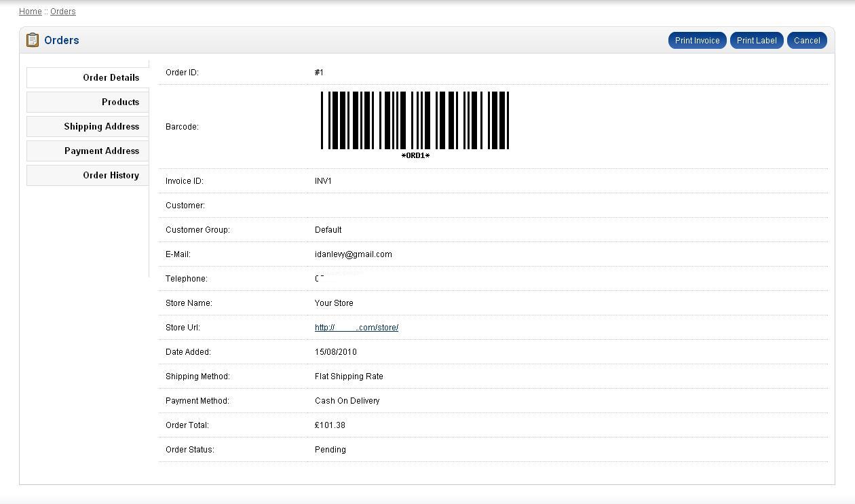The width and height of the screenshot is (855, 504).
Task: Click the Barcode: label
Action: click(x=182, y=127)
